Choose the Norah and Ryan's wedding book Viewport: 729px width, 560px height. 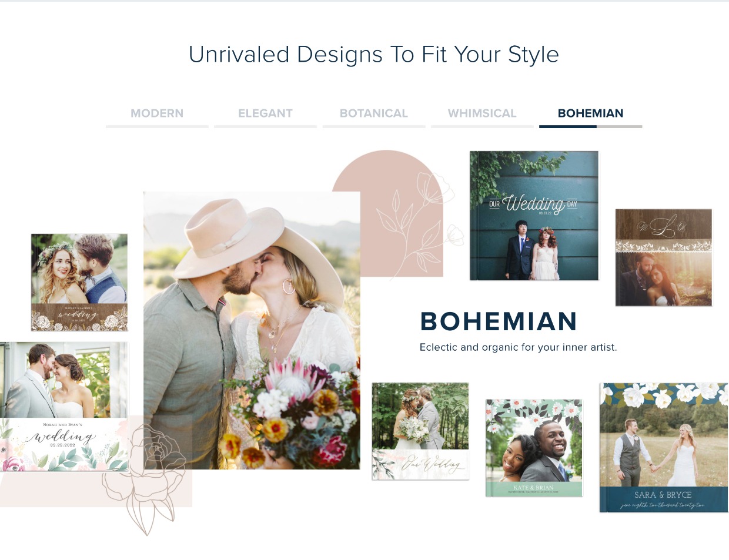pos(63,407)
